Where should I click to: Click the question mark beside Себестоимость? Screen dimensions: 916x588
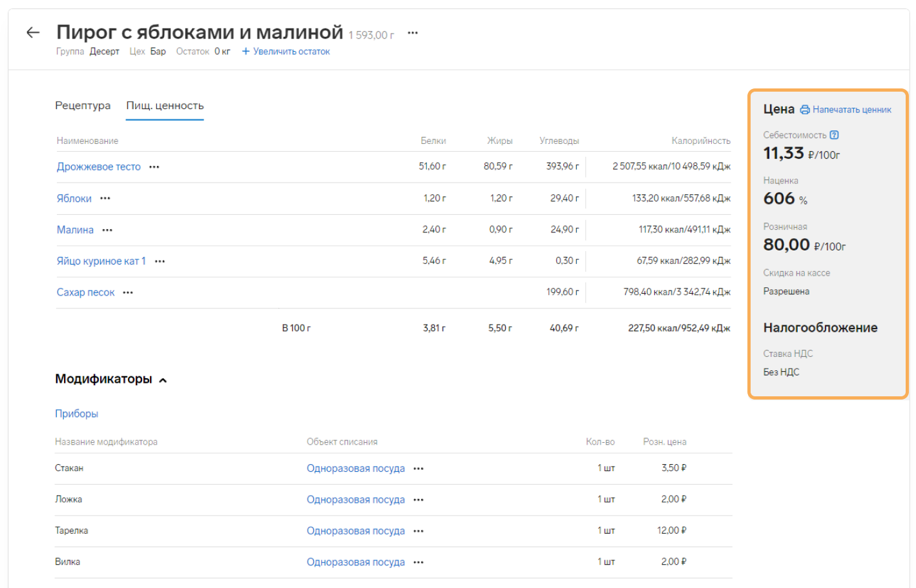pyautogui.click(x=834, y=135)
